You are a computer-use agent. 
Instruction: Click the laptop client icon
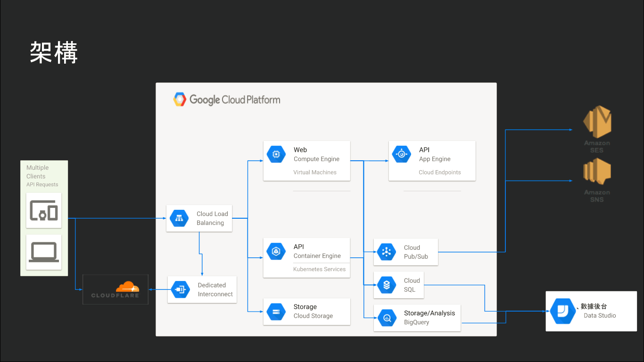[44, 252]
